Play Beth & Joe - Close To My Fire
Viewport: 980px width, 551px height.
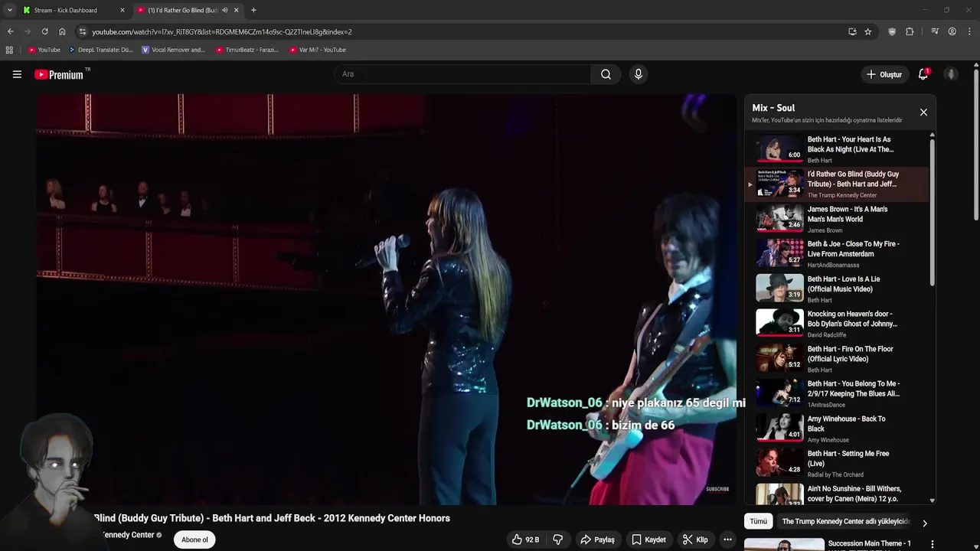click(x=838, y=254)
